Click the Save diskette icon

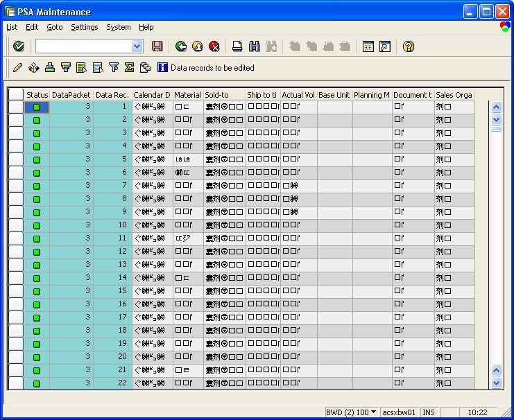click(x=157, y=46)
